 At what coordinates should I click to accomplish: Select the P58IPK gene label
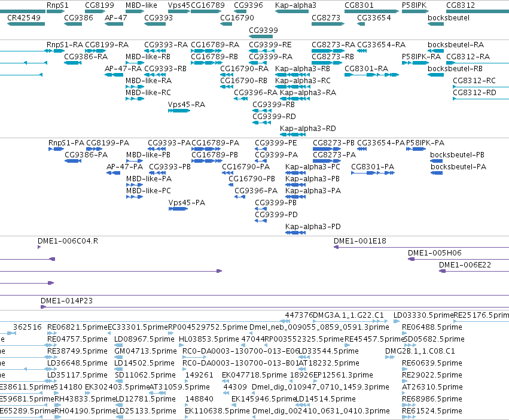414,5
